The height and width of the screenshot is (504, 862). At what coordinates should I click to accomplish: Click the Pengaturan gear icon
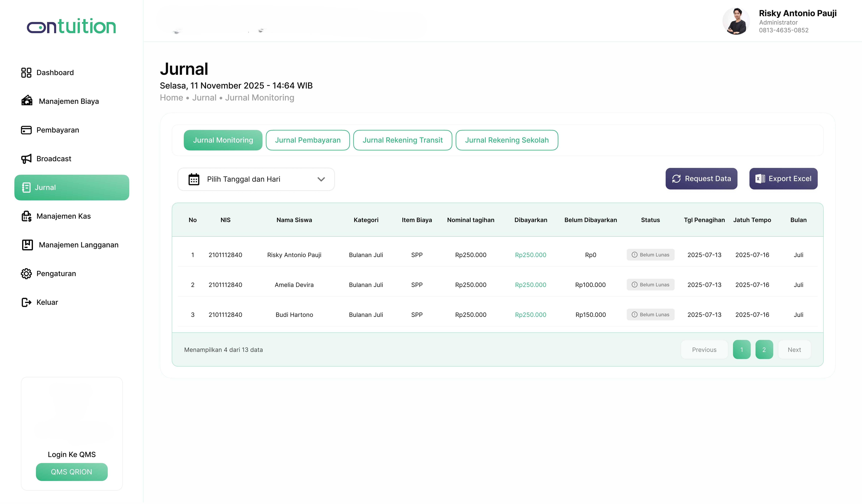pyautogui.click(x=26, y=274)
